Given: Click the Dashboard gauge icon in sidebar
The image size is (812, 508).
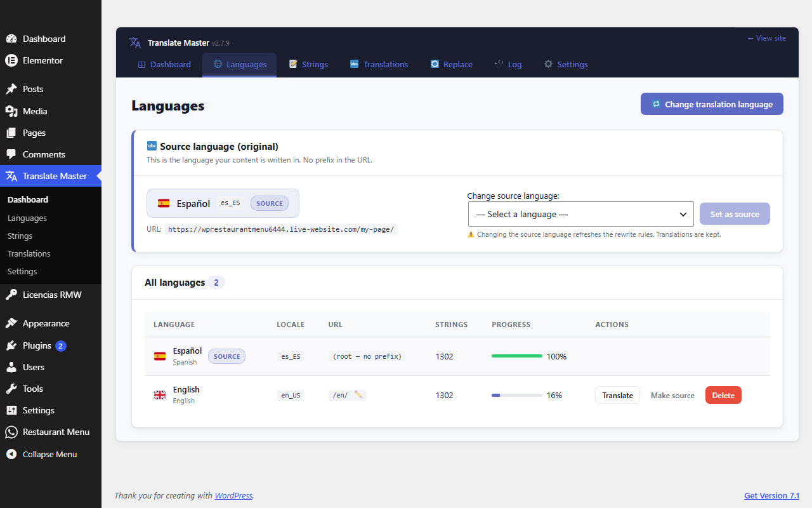Looking at the screenshot, I should click(11, 39).
